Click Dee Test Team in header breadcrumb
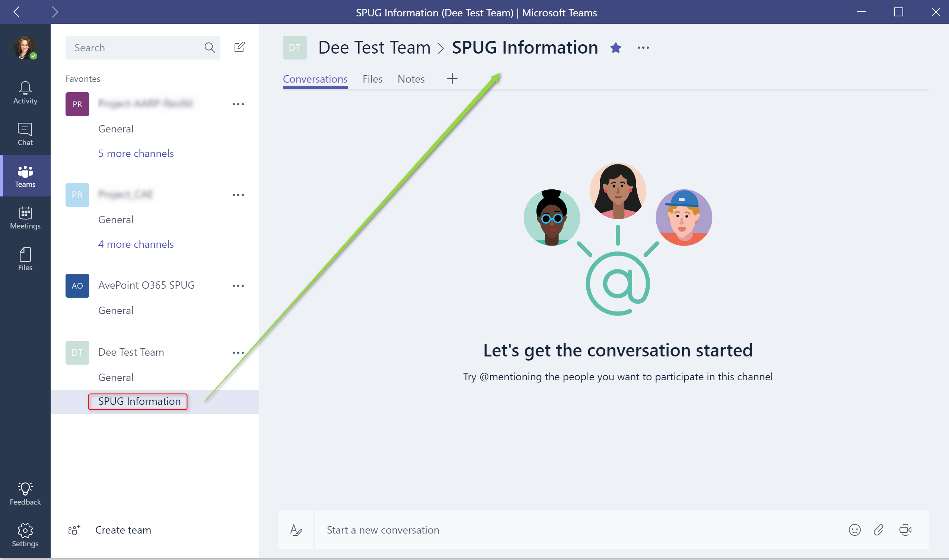The width and height of the screenshot is (949, 560). (x=374, y=48)
